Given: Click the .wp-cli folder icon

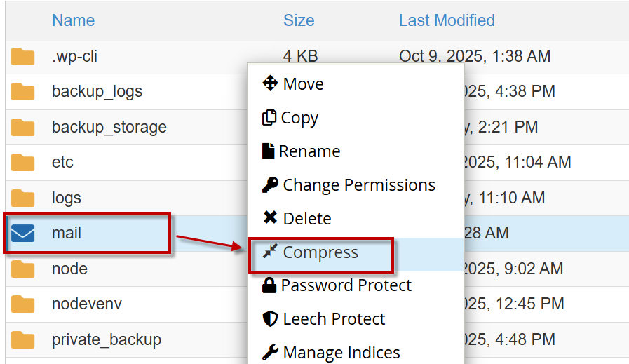Looking at the screenshot, I should tap(23, 57).
